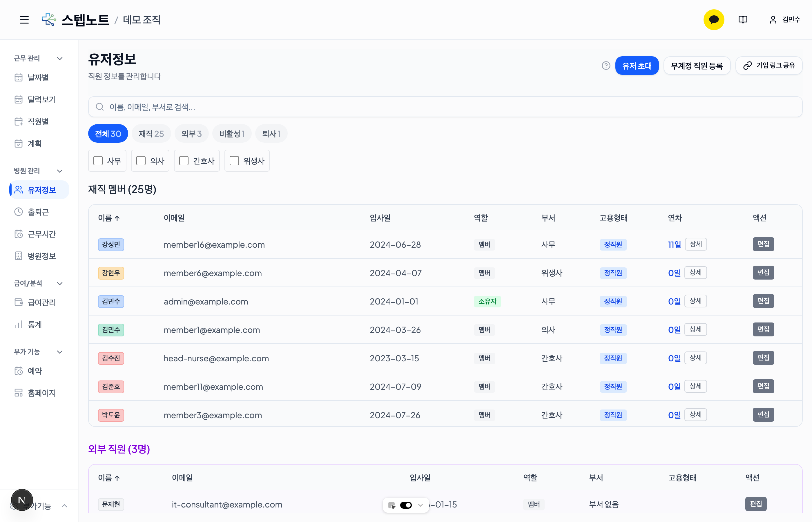Screen dimensions: 812x522
Task: Focus the name, email, department search field
Action: [x=445, y=107]
